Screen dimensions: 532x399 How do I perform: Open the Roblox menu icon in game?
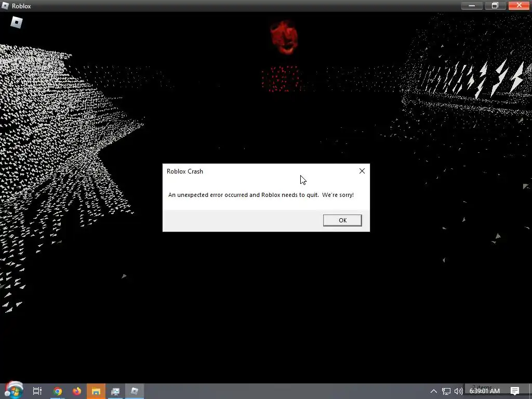point(16,23)
